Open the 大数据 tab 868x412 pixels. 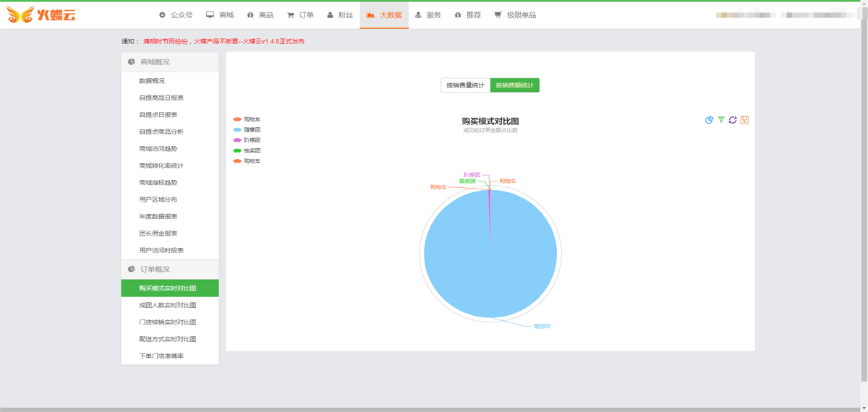tap(384, 15)
